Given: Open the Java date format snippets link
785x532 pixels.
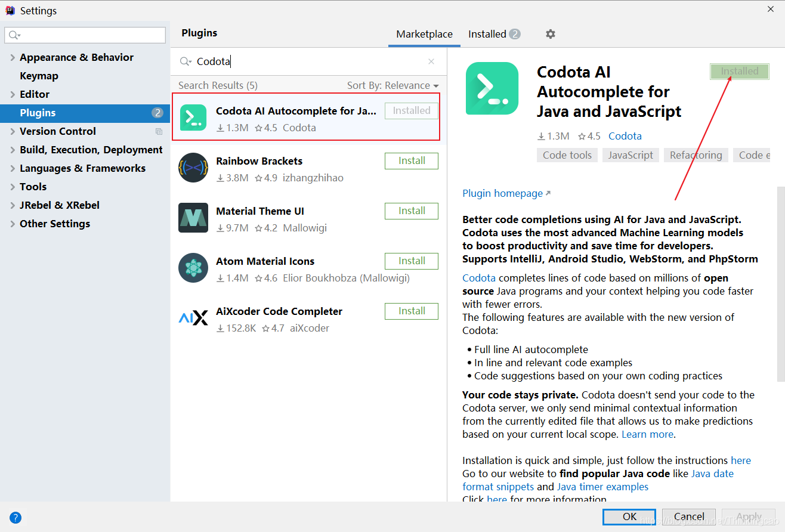Looking at the screenshot, I should (x=598, y=480).
